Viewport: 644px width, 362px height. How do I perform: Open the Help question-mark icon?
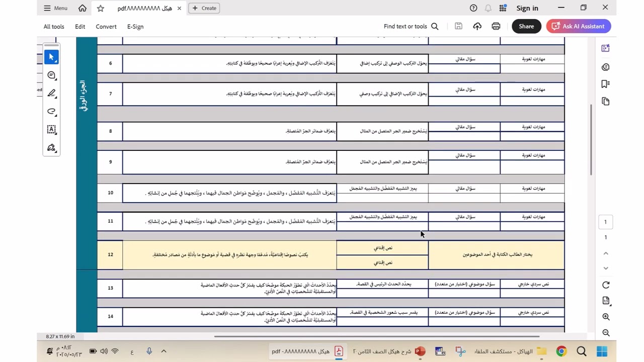pos(473,8)
